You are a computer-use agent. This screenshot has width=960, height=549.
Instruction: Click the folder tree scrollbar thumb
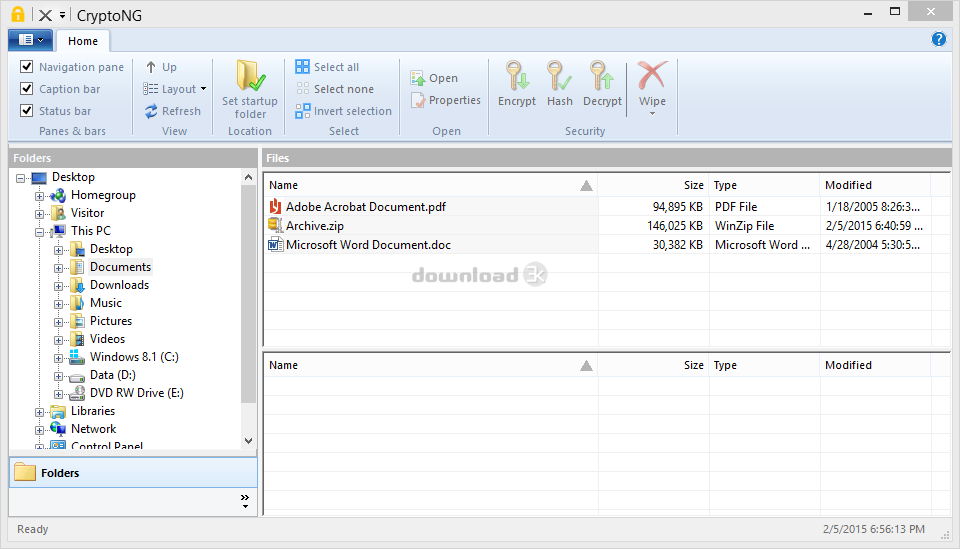point(248,294)
